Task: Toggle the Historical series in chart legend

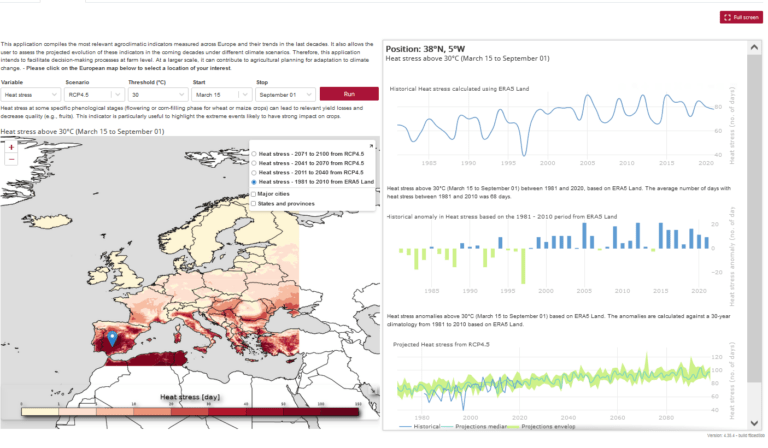Action: pyautogui.click(x=420, y=426)
